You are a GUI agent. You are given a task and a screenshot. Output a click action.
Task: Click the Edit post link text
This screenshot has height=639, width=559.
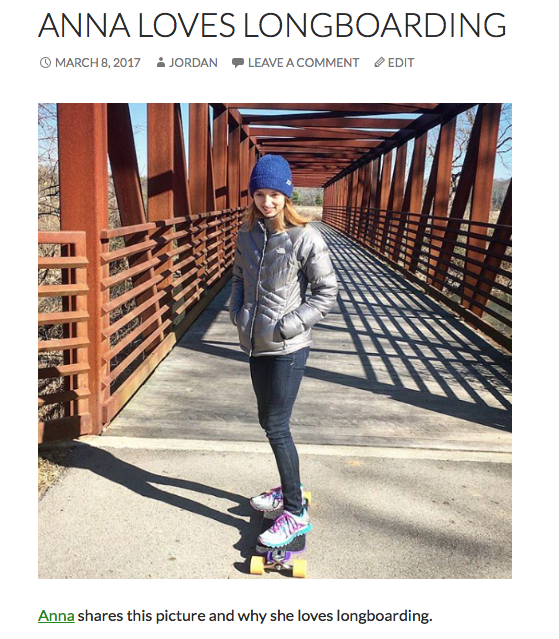click(x=401, y=63)
